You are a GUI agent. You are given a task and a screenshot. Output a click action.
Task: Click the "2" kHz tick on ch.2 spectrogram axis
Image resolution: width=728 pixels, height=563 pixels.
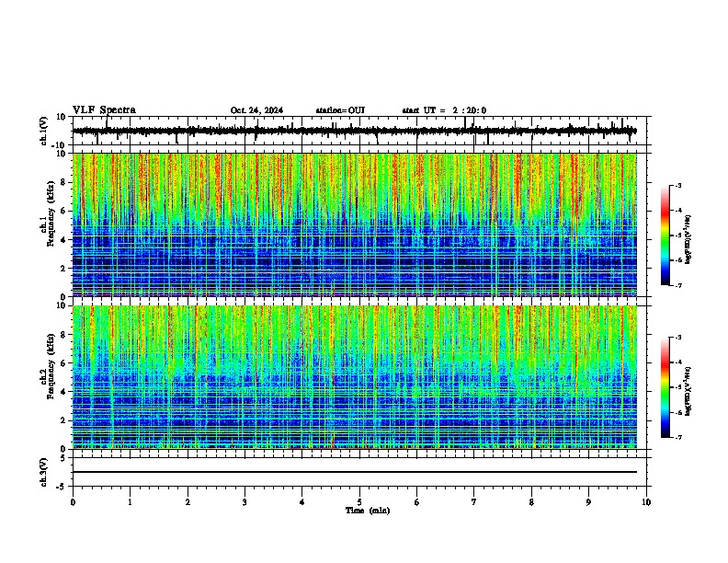pyautogui.click(x=63, y=420)
